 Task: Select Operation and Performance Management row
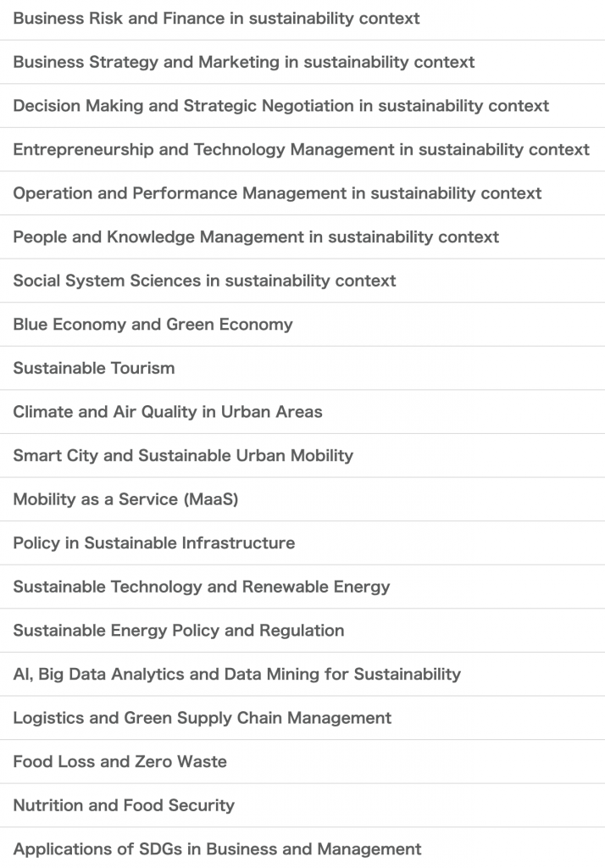[302, 193]
